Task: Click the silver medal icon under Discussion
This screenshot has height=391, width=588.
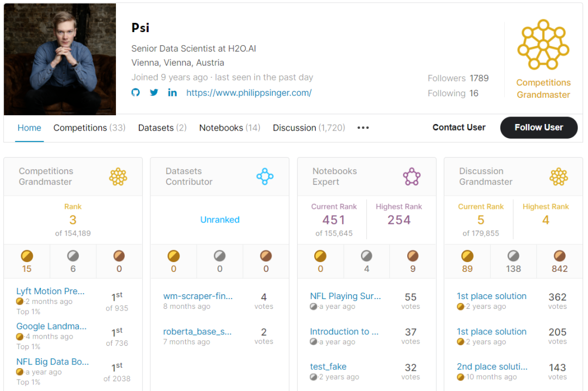Action: 513,256
